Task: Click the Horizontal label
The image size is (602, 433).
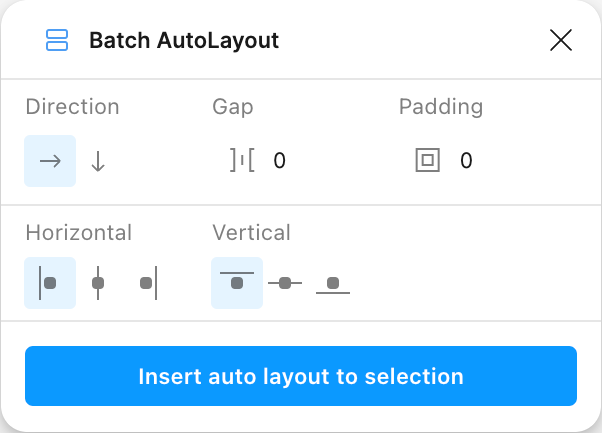Action: tap(79, 232)
